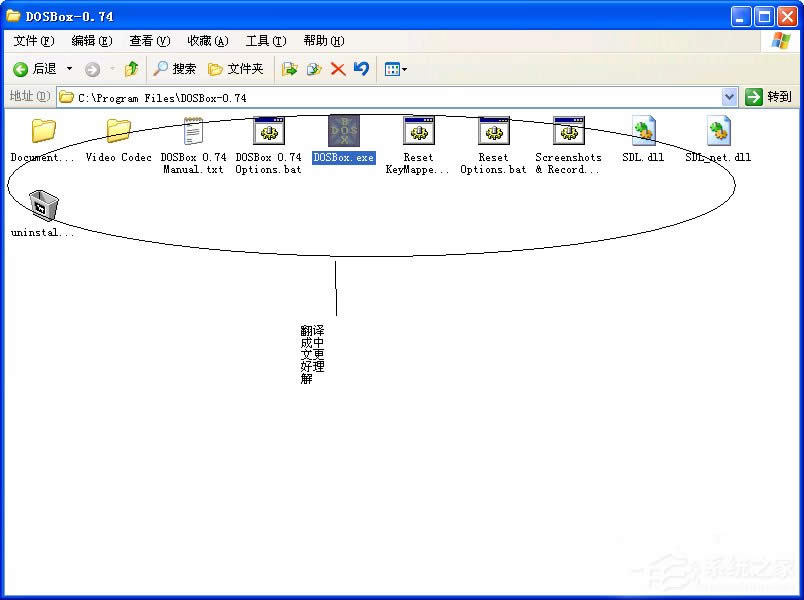Select the SDL_net.dll file
This screenshot has height=600, width=804.
point(718,131)
